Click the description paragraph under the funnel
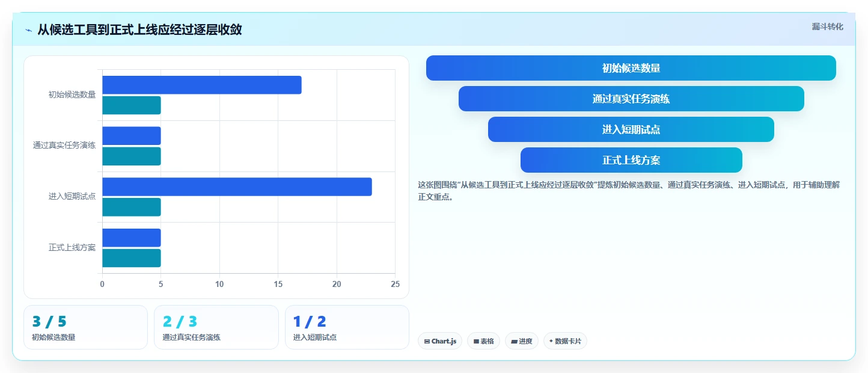Viewport: 868px width, 373px height. pyautogui.click(x=628, y=191)
